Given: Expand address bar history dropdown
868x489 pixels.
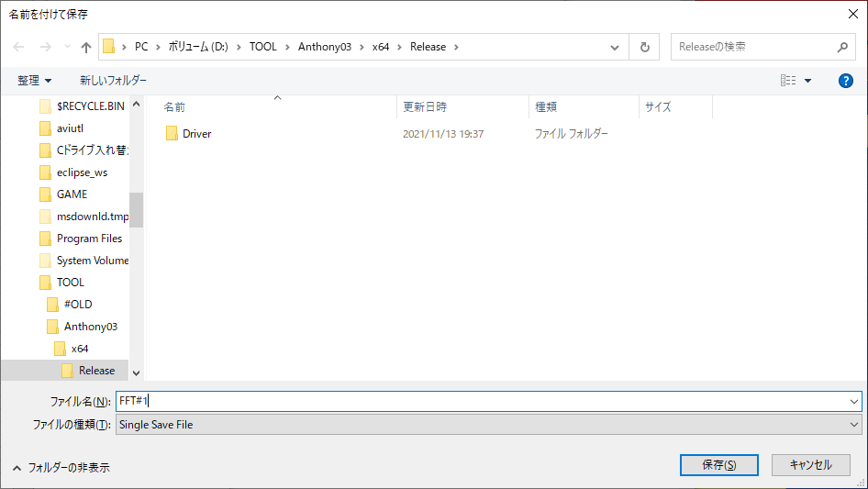Looking at the screenshot, I should pos(615,47).
